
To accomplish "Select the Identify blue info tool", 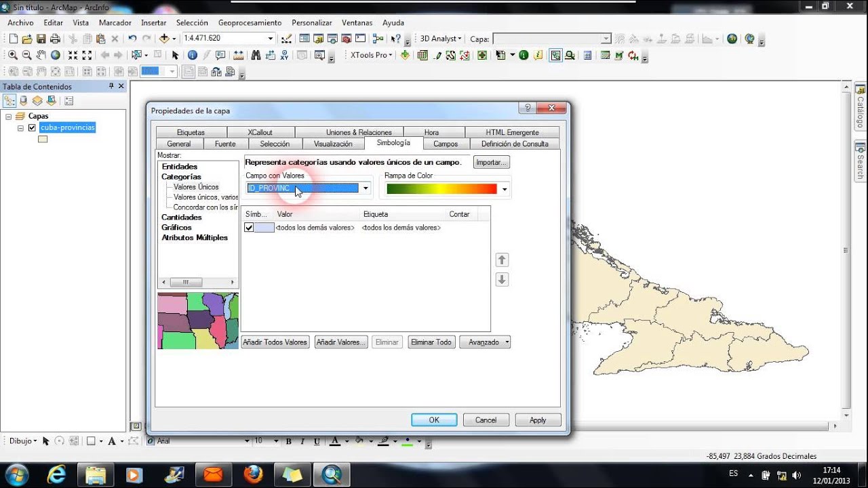I will click(192, 55).
